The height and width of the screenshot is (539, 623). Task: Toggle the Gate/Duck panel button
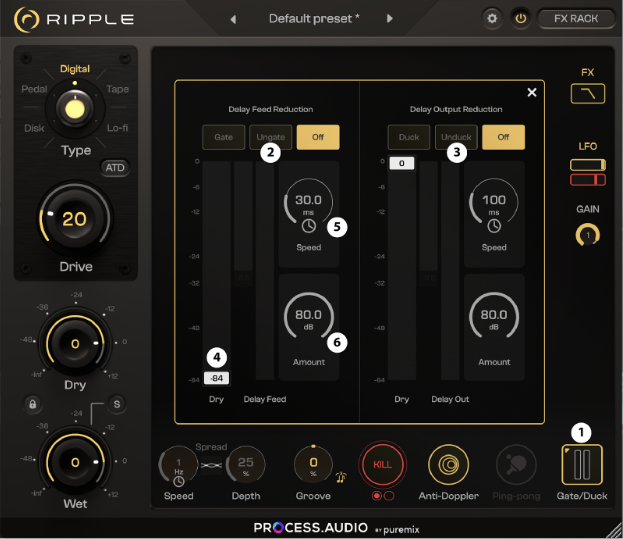582,465
